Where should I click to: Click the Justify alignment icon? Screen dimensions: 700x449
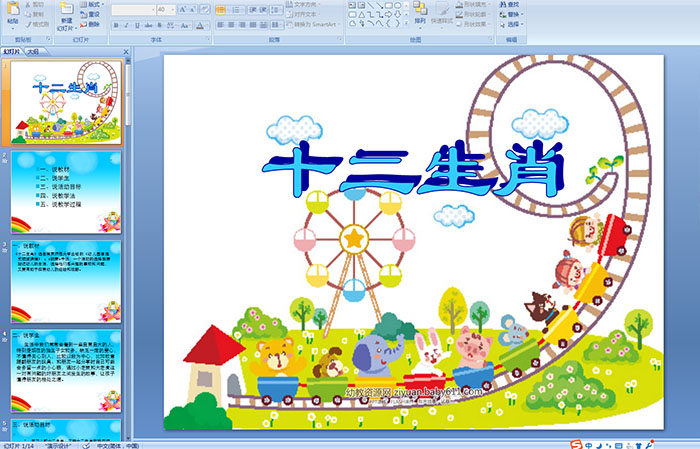click(x=253, y=25)
